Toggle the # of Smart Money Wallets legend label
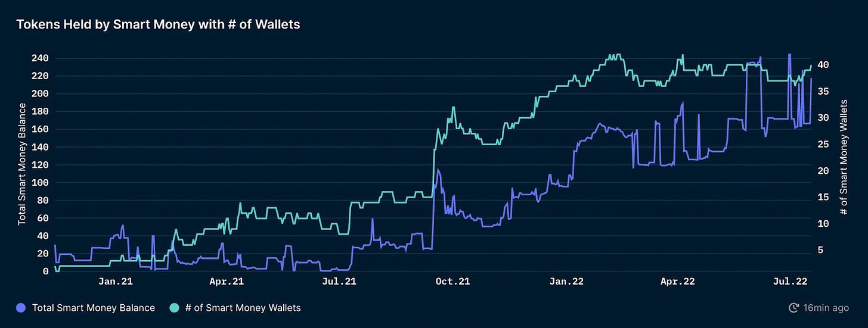 pos(243,308)
